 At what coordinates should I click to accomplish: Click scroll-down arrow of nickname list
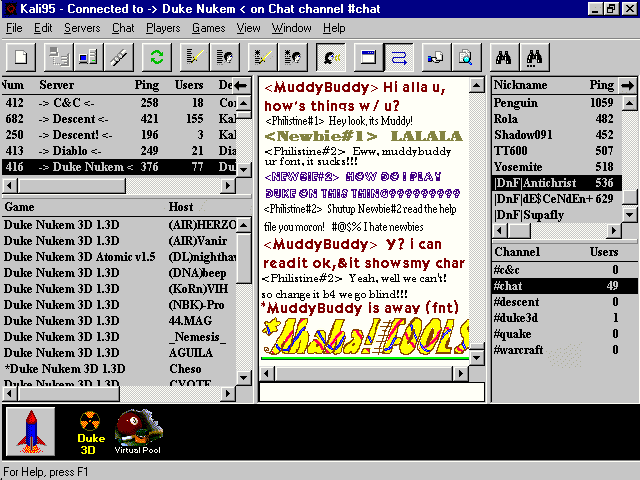pos(629,215)
